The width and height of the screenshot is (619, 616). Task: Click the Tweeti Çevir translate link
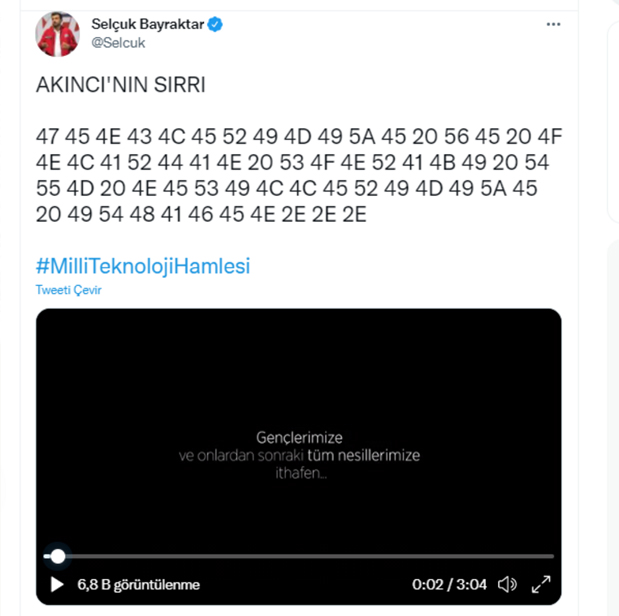click(x=69, y=290)
